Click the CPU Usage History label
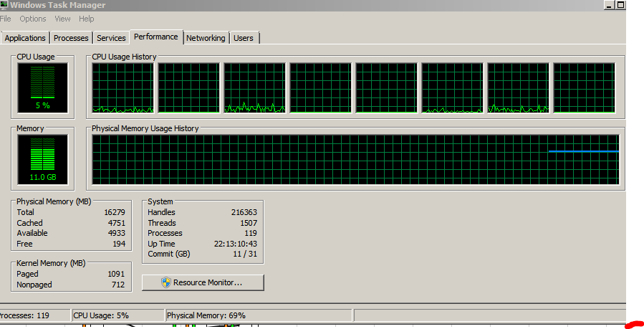Image resolution: width=644 pixels, height=329 pixels. click(124, 57)
